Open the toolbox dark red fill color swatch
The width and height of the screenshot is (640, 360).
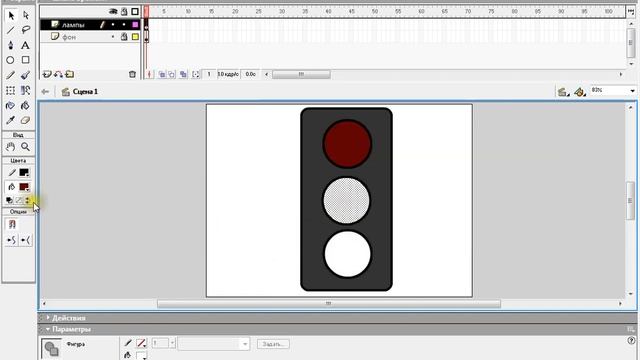tap(24, 187)
